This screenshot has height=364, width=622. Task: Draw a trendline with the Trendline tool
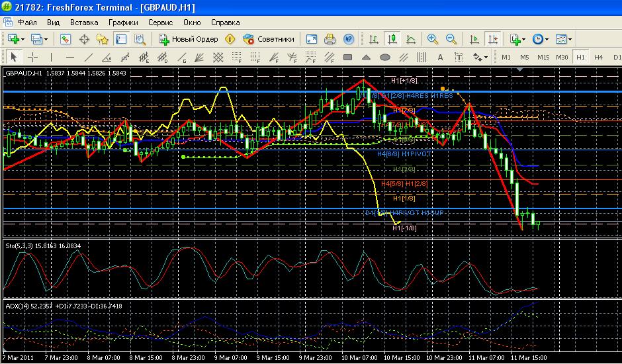(x=88, y=58)
